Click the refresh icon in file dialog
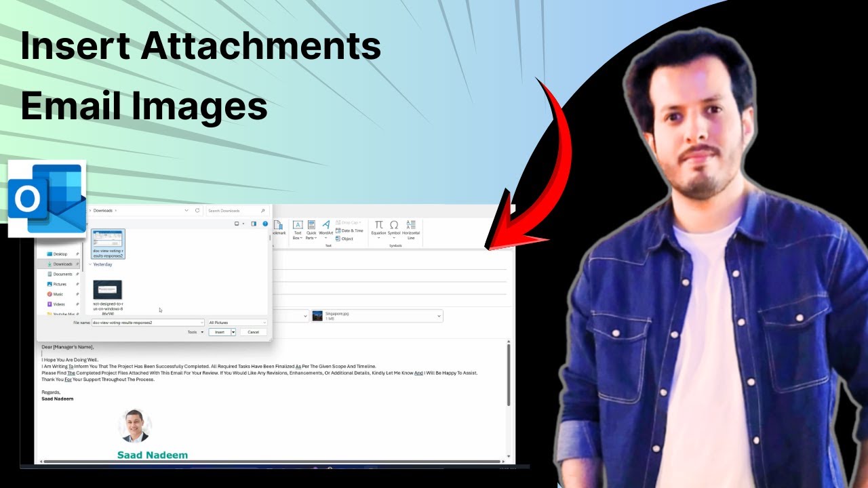Screen dimensions: 868x488 197,211
